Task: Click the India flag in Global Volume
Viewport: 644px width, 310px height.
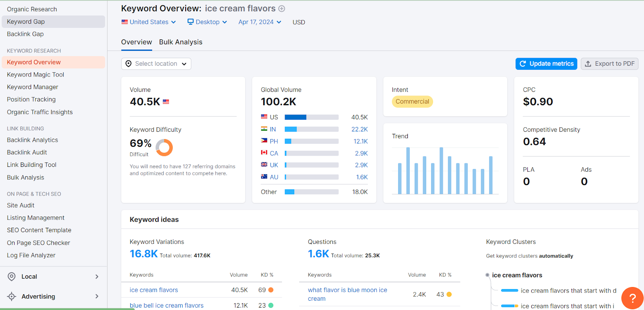Action: 264,129
